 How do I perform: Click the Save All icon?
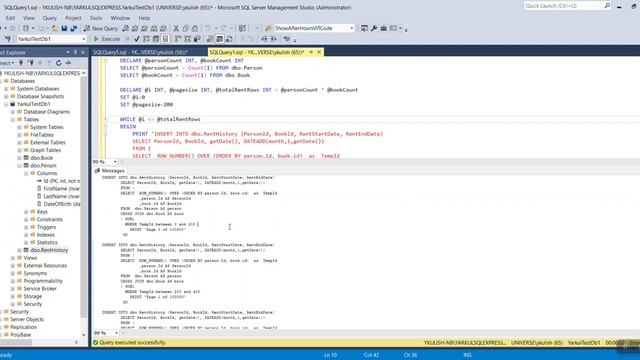tap(73, 28)
